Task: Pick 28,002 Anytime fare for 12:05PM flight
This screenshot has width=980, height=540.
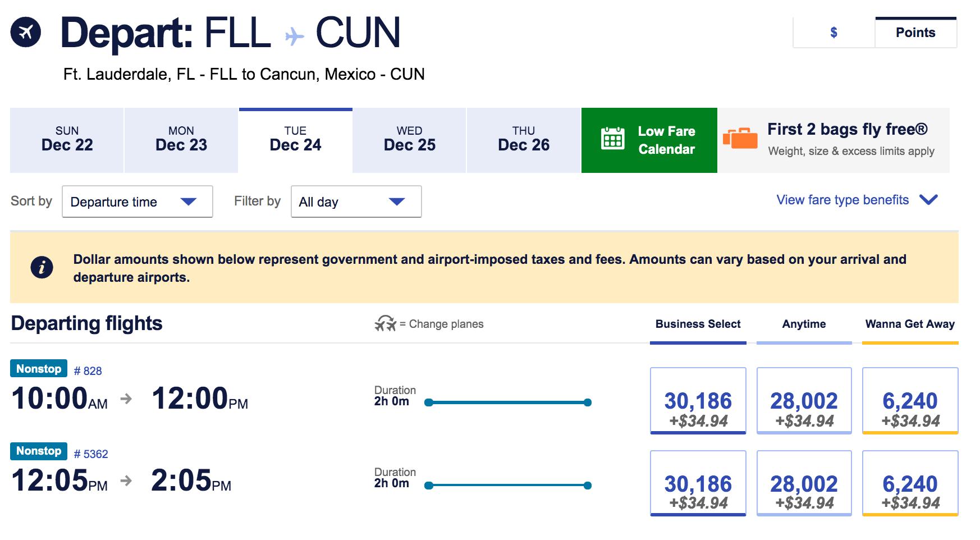Action: point(804,483)
